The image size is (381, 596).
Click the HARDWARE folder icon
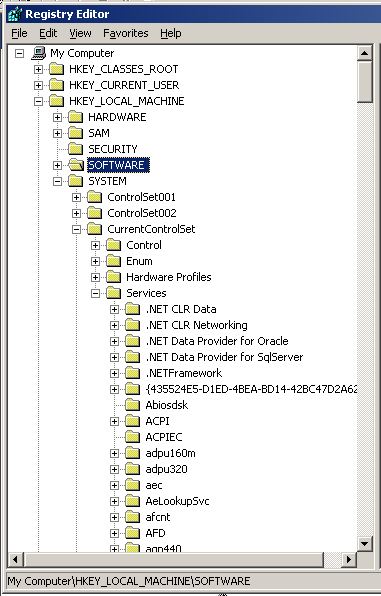pyautogui.click(x=76, y=117)
